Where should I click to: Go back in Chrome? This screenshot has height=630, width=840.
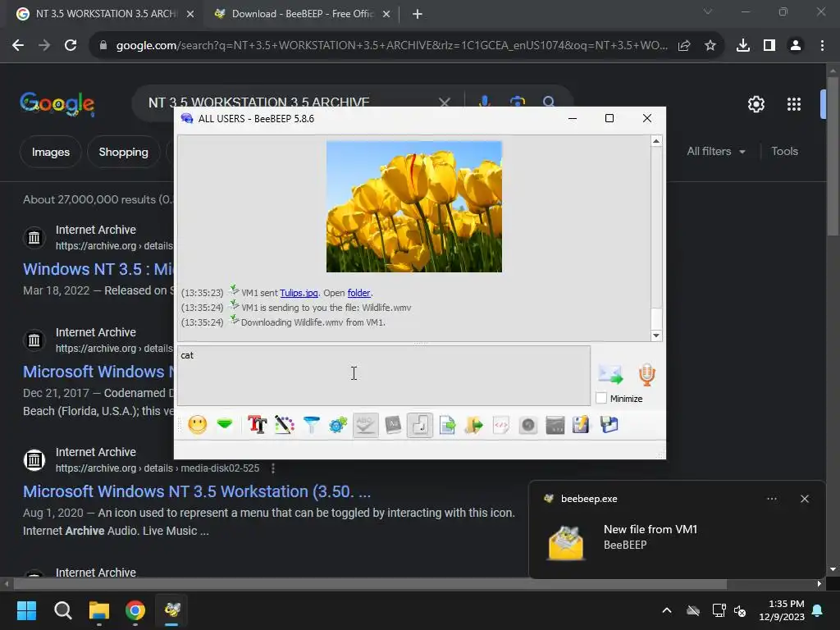[18, 46]
